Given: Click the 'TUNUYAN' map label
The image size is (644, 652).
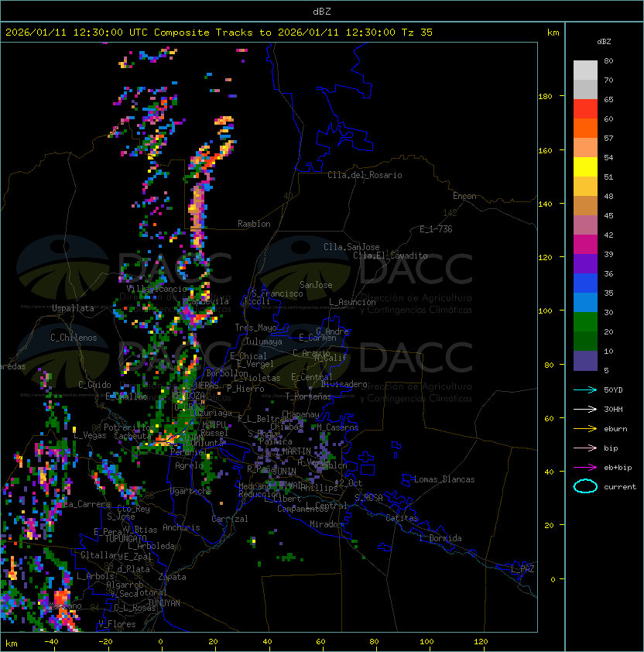Looking at the screenshot, I should (x=164, y=603).
